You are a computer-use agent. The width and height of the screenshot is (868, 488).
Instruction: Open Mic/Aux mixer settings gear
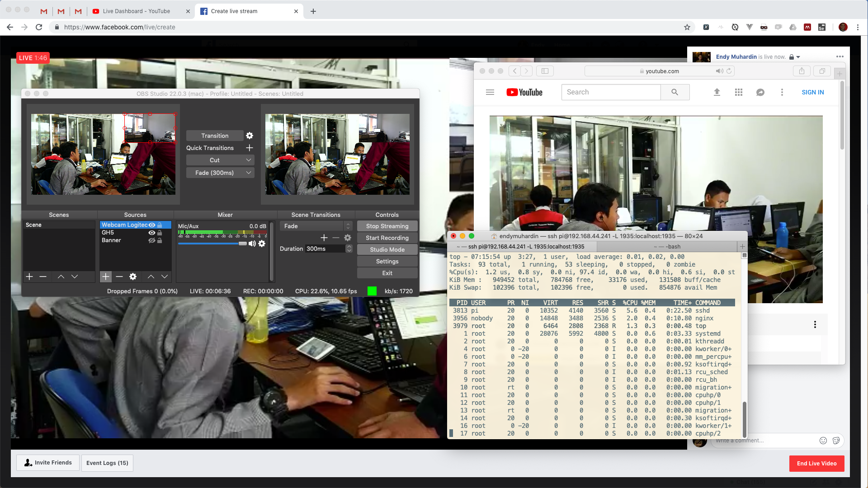[262, 244]
